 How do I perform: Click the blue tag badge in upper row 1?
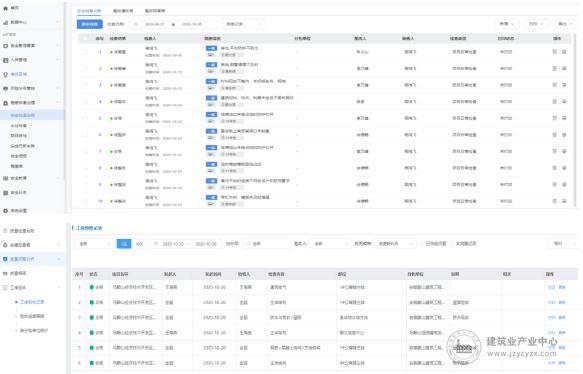(x=211, y=48)
